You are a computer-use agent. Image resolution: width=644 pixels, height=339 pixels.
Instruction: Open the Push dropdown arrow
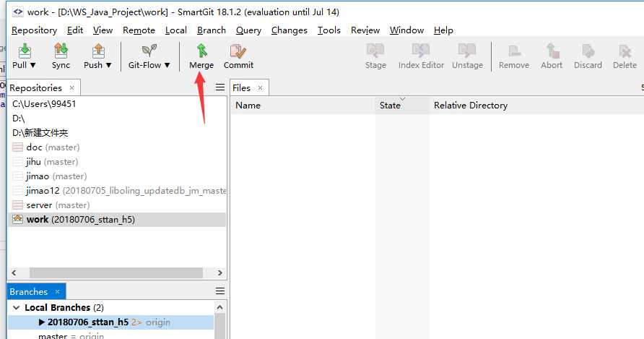coord(108,65)
